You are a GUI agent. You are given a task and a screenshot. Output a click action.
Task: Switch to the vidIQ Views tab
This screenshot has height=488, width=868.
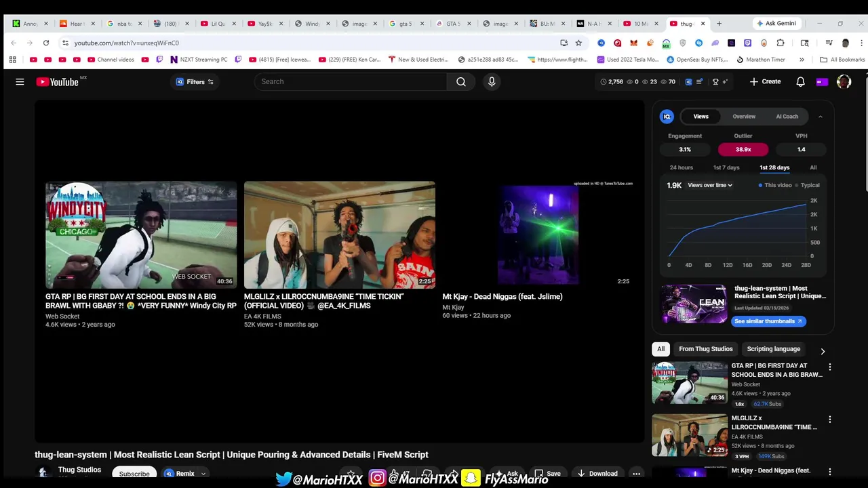click(701, 117)
